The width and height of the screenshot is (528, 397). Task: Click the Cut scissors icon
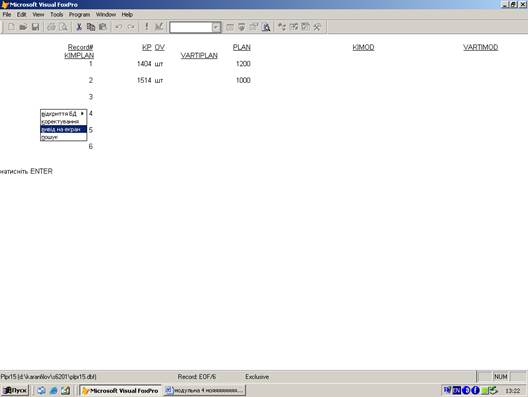tap(79, 27)
